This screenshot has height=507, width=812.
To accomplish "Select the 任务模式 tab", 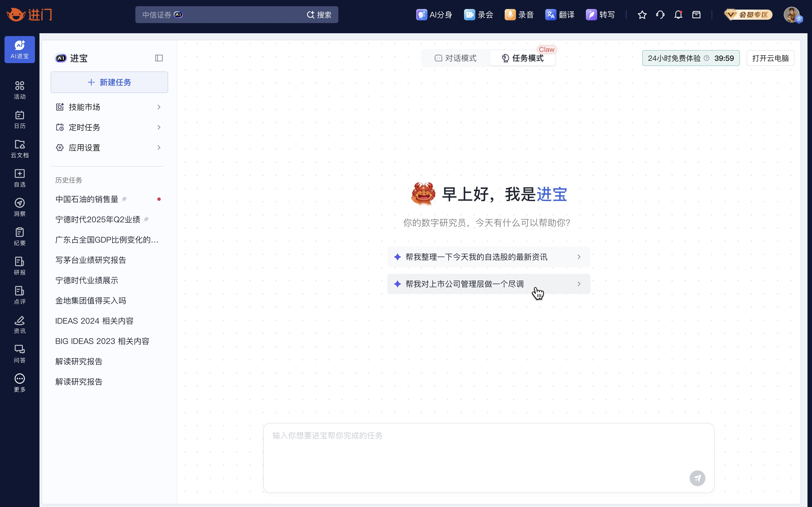I will 522,58.
